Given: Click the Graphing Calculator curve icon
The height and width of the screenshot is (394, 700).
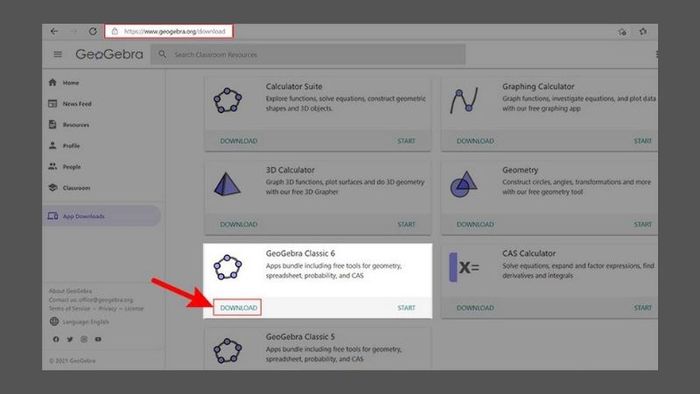Looking at the screenshot, I should point(464,100).
